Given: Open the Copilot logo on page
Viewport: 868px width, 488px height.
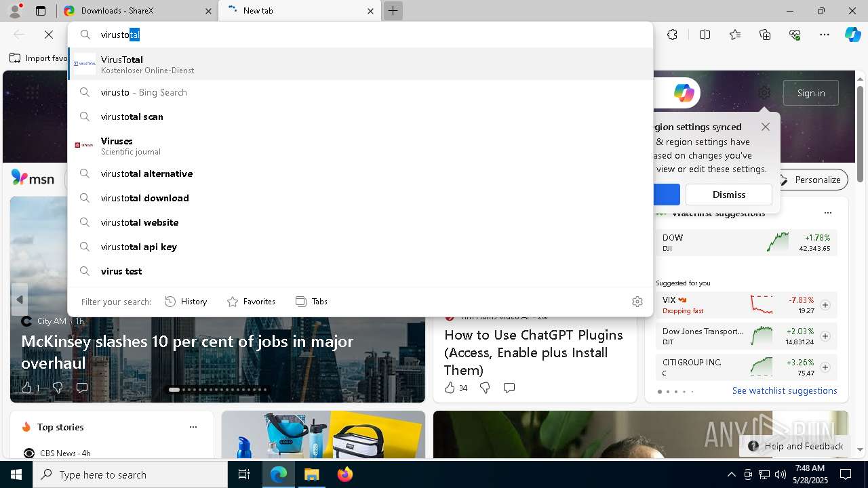Looking at the screenshot, I should [684, 93].
